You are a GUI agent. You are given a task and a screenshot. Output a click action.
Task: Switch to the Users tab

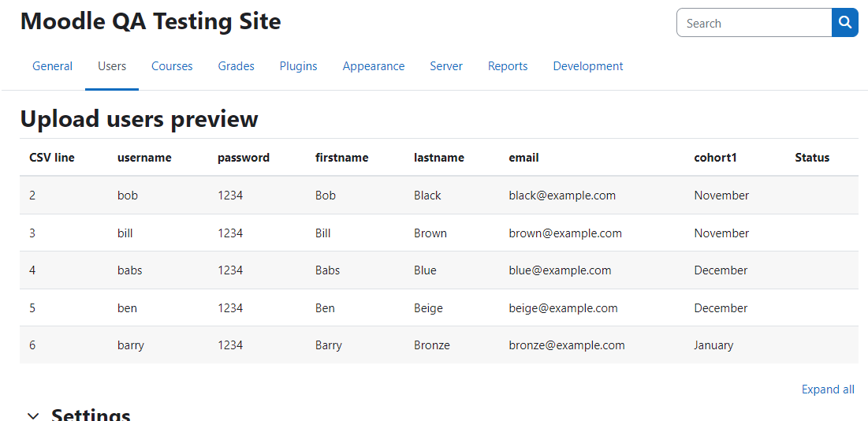point(112,66)
